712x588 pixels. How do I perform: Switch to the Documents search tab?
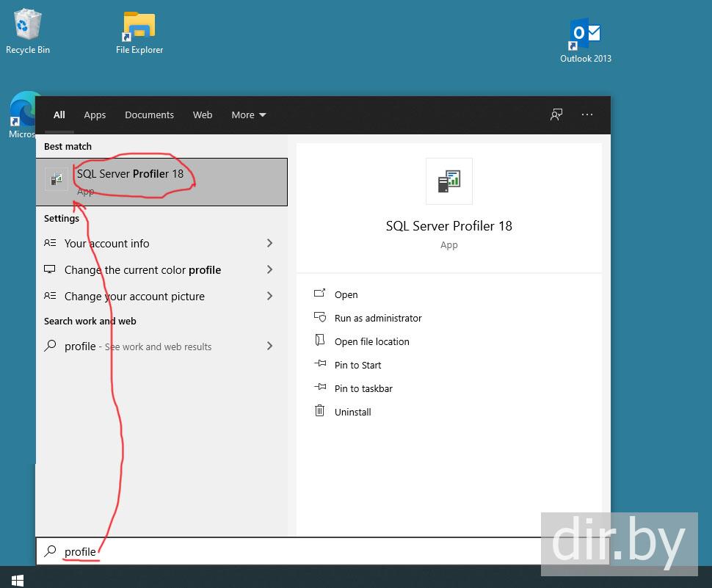150,115
